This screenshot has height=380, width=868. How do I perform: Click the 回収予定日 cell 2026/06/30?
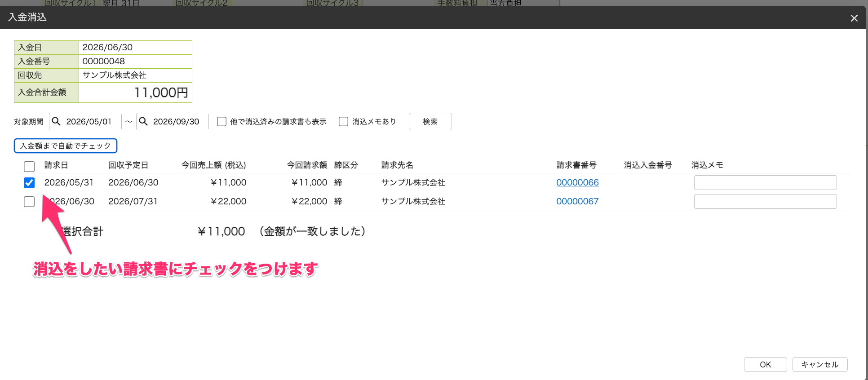[133, 182]
